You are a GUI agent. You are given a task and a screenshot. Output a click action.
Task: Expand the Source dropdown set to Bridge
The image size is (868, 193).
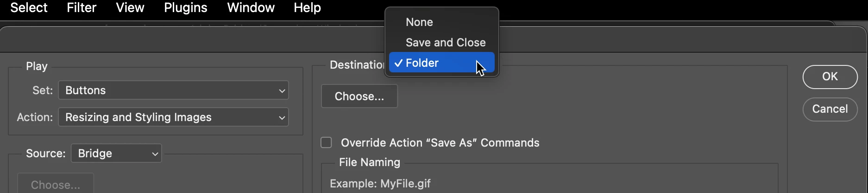point(116,154)
